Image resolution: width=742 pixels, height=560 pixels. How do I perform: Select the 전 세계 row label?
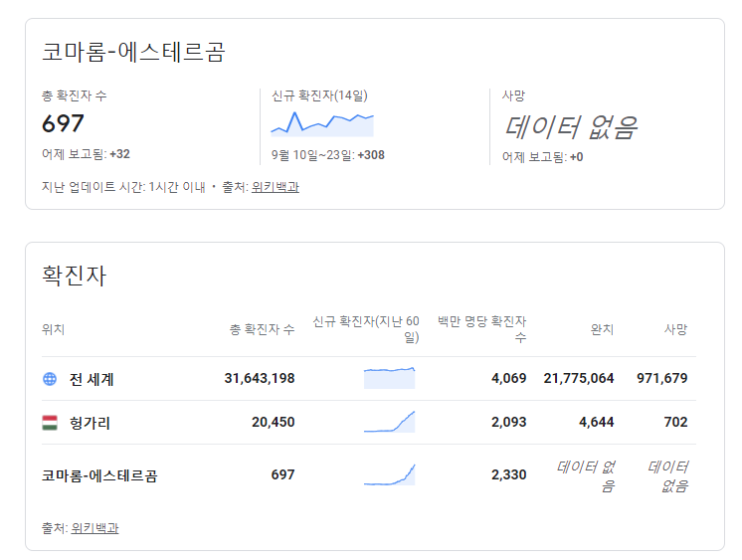pos(92,379)
